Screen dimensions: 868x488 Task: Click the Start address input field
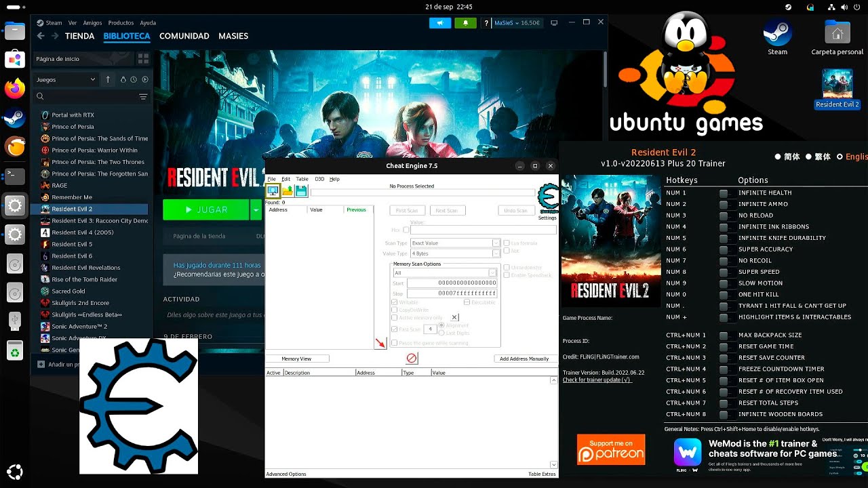pos(452,283)
